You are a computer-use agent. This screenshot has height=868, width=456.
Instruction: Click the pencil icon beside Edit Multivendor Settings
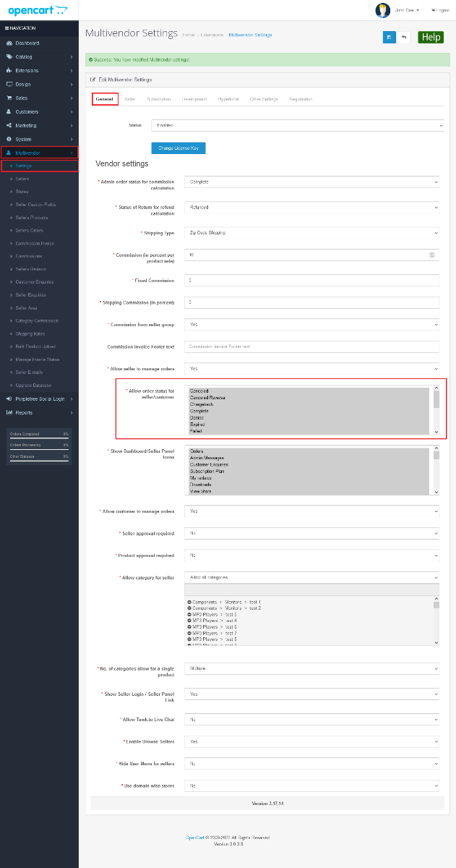click(x=92, y=80)
